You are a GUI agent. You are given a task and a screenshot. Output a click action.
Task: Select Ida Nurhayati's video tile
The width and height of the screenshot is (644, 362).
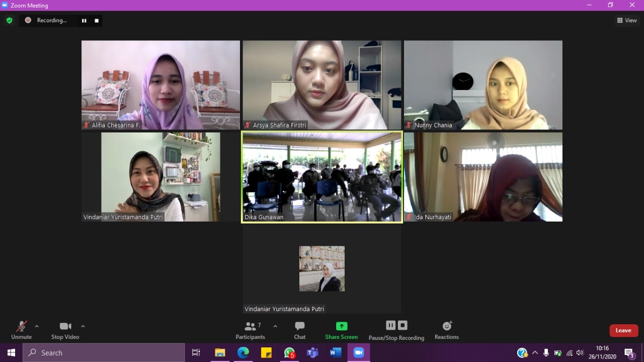point(483,177)
